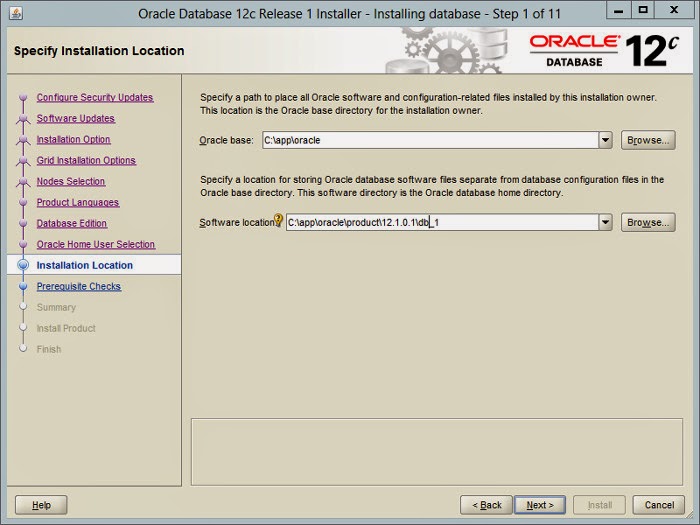
Task: Cancel the installation
Action: point(659,505)
